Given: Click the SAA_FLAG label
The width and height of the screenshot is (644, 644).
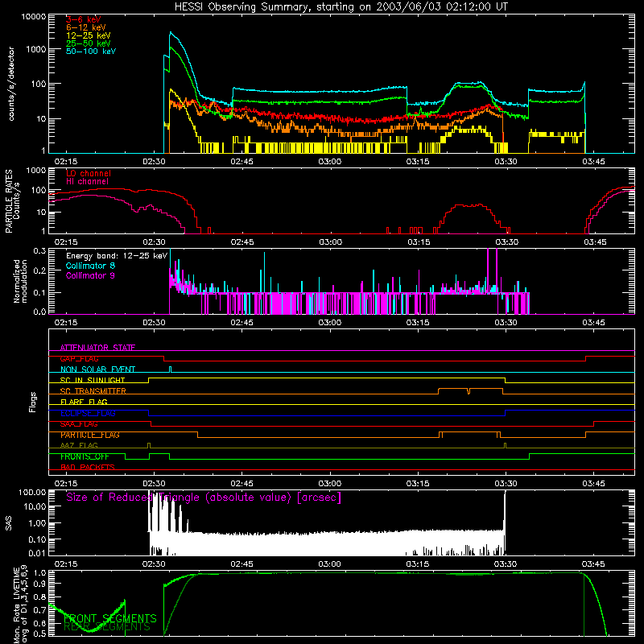Looking at the screenshot, I should [x=79, y=424].
